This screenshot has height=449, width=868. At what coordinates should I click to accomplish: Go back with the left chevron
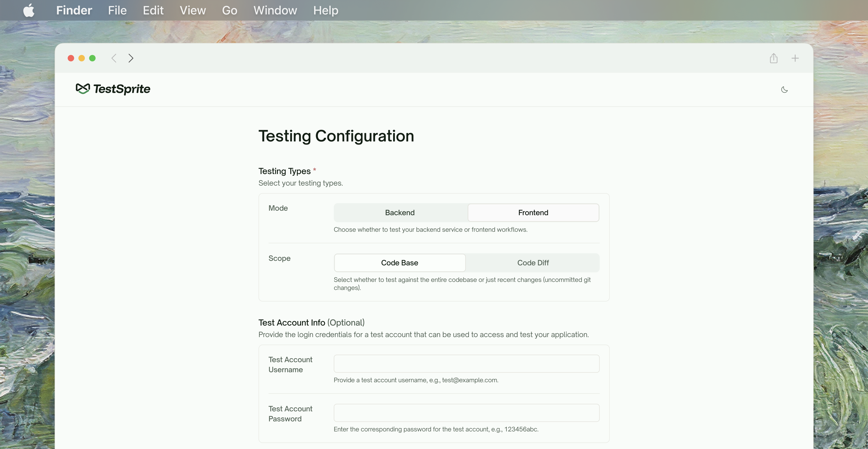coord(114,58)
